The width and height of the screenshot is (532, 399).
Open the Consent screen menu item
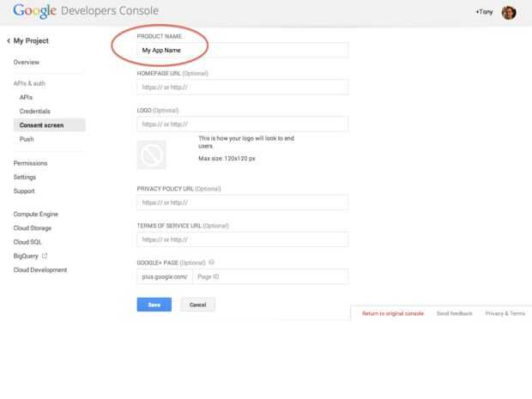click(41, 125)
